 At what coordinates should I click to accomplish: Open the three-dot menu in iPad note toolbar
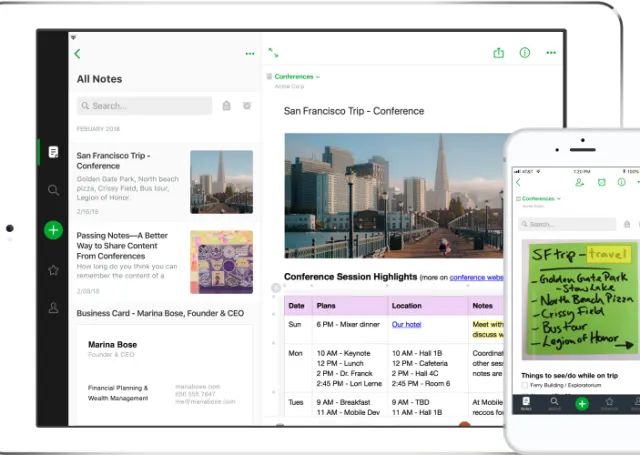pyautogui.click(x=551, y=53)
